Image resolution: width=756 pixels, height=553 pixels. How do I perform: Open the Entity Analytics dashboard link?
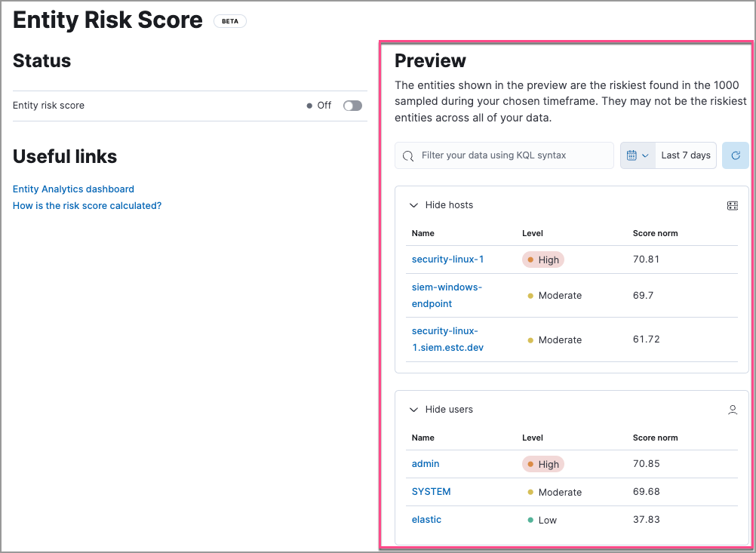coord(72,189)
